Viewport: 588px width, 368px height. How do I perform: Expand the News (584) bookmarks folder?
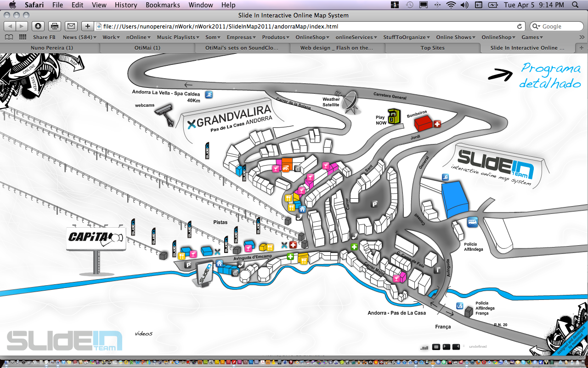79,37
